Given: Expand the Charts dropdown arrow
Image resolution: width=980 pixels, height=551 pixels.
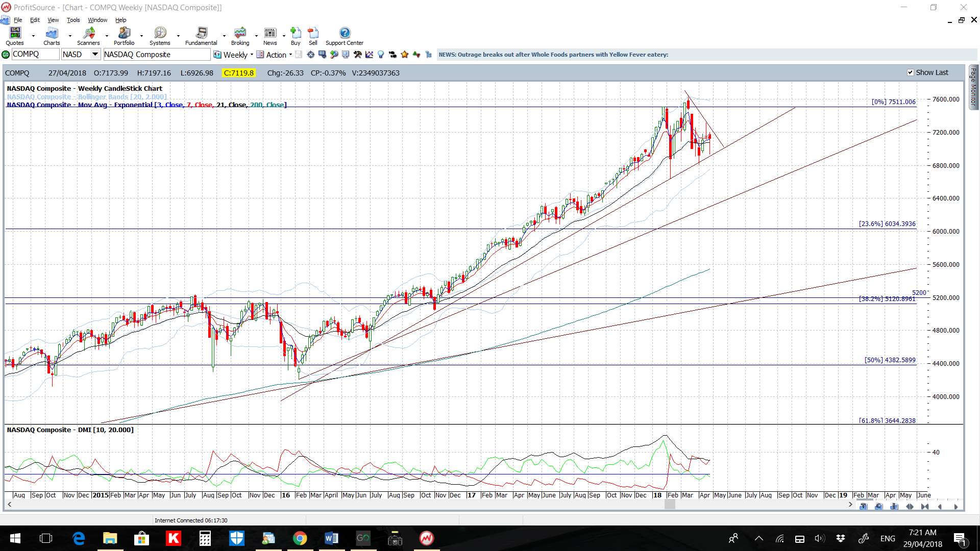Looking at the screenshot, I should click(70, 36).
